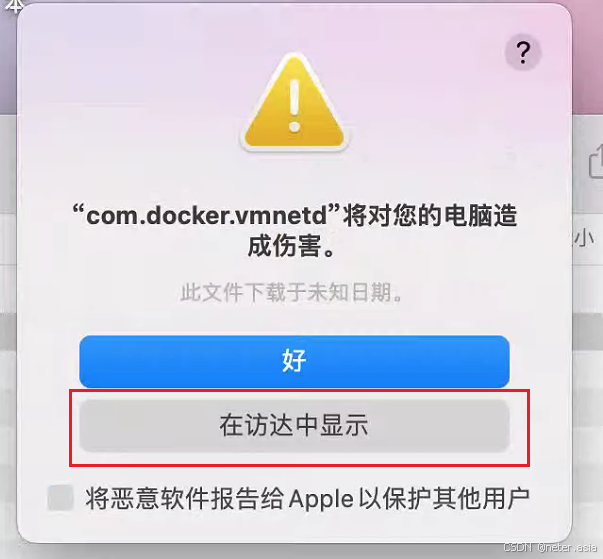Click the "此文件下载于未知日期。" subtitle
603x559 pixels.
coord(292,292)
